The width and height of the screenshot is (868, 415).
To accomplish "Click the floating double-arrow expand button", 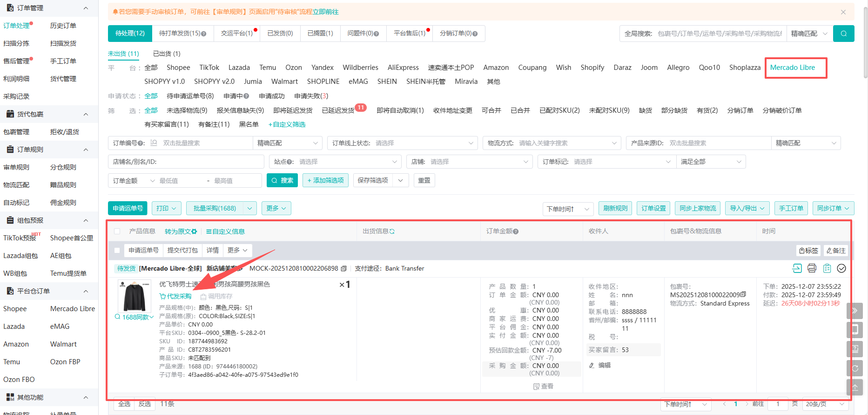I will [855, 311].
